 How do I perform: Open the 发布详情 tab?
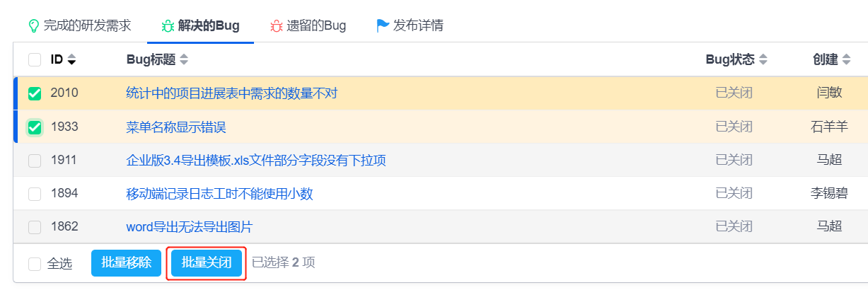pos(410,26)
